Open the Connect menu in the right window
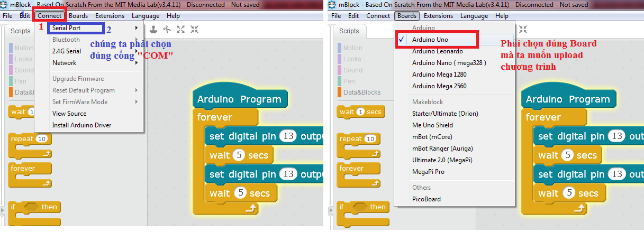 (x=378, y=16)
